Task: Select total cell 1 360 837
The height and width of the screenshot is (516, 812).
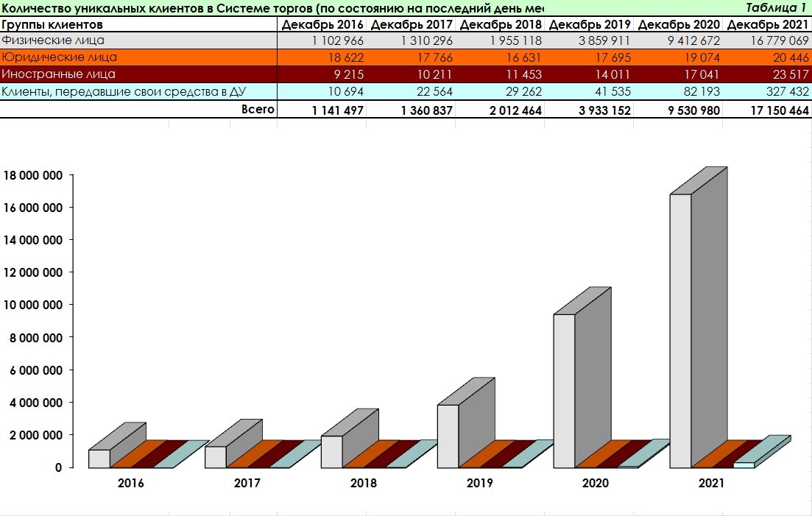Action: (x=411, y=109)
